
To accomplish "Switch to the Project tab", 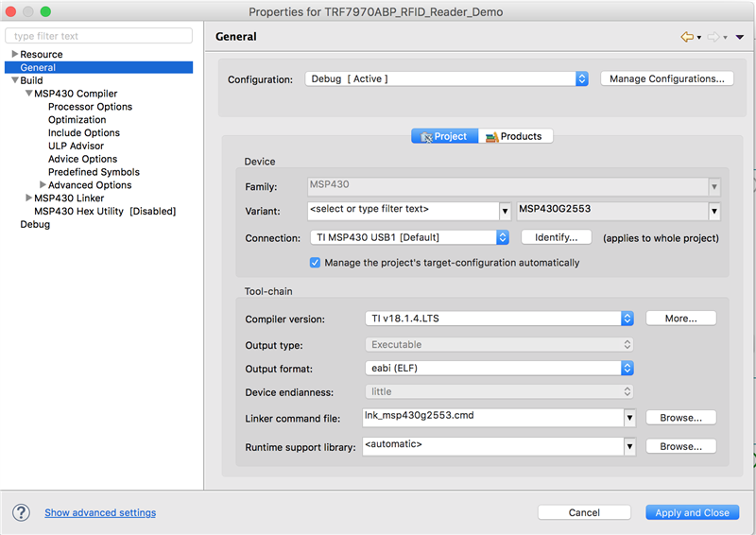I will (444, 136).
